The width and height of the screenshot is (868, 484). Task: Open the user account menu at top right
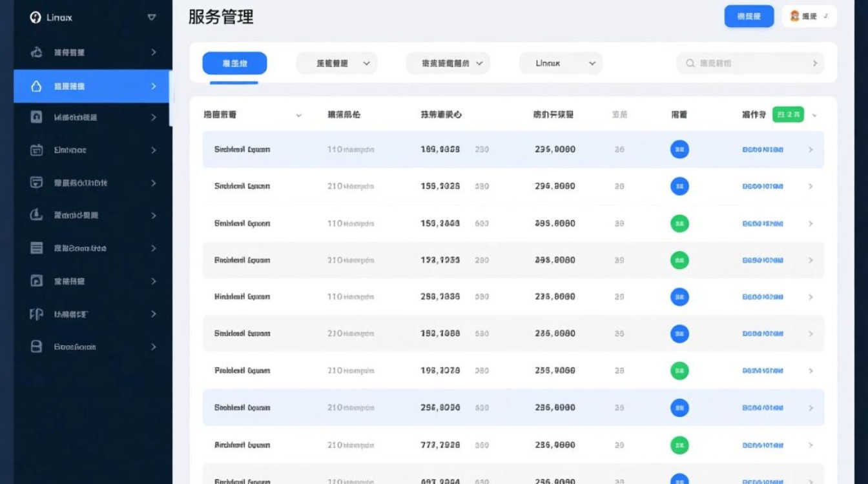(809, 16)
